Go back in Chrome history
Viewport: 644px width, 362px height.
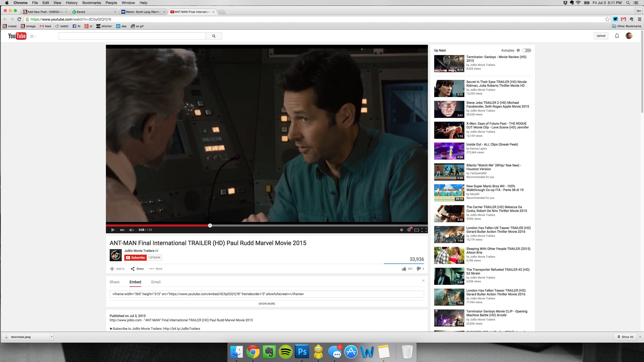(x=5, y=19)
